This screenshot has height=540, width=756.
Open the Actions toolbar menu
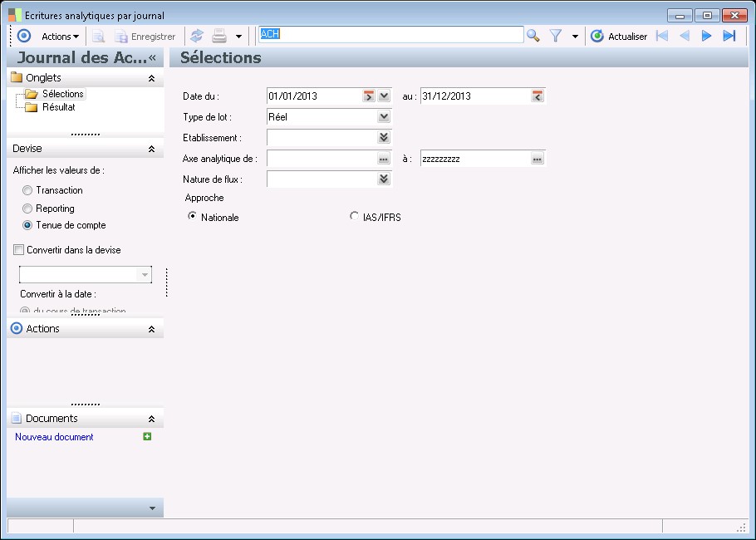point(60,37)
